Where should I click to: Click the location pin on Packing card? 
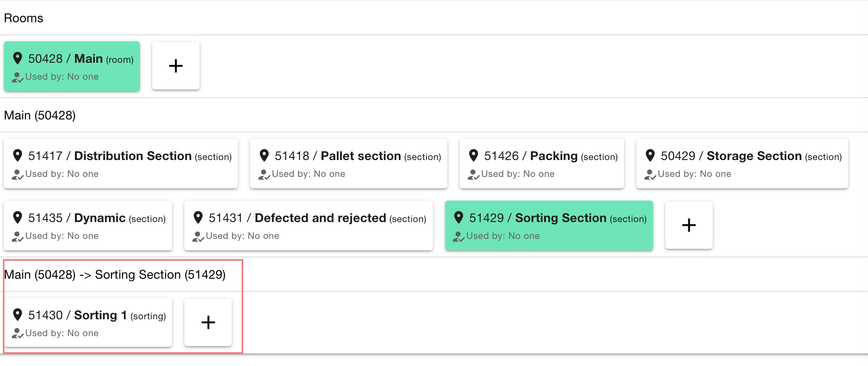click(x=473, y=155)
